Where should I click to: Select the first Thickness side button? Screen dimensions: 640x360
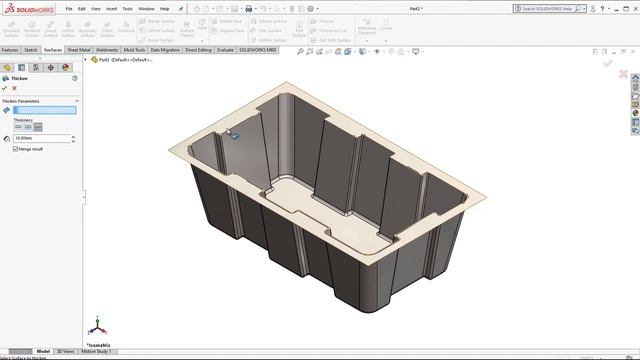click(x=18, y=127)
